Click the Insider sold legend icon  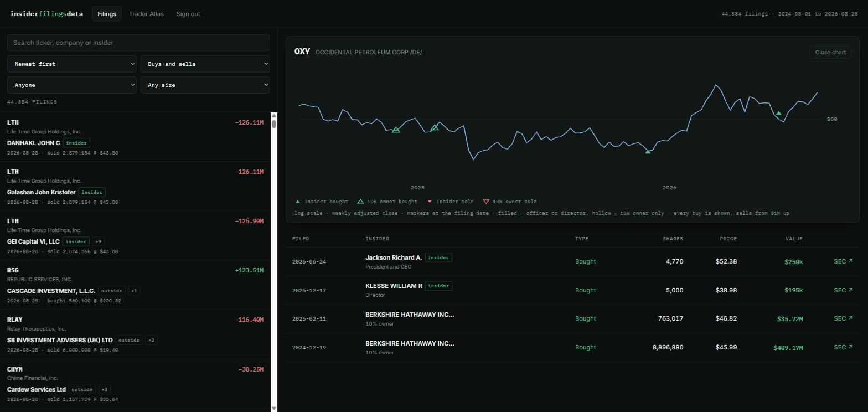[x=430, y=202]
